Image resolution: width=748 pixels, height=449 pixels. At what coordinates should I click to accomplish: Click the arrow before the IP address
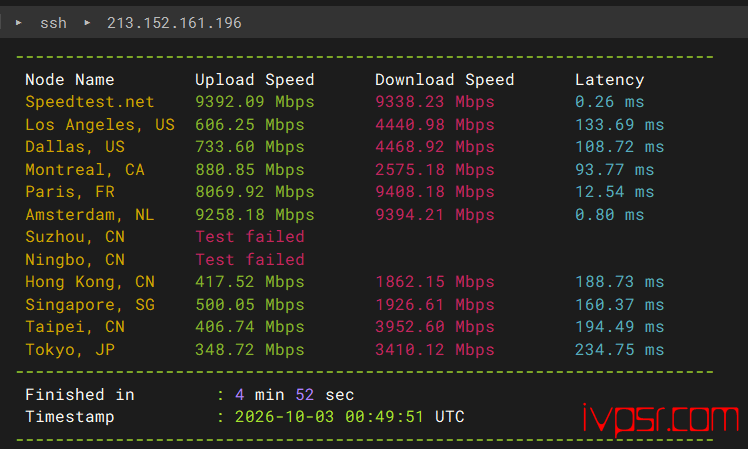(x=87, y=22)
